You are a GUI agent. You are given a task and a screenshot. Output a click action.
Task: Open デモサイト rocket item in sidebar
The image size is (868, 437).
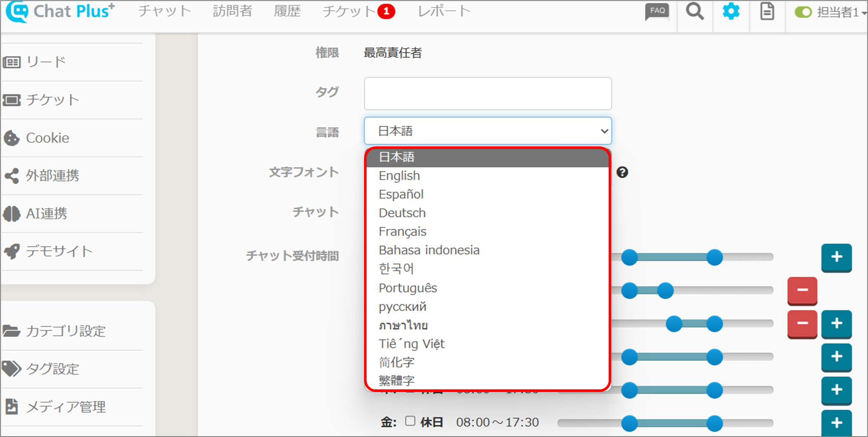[x=59, y=251]
